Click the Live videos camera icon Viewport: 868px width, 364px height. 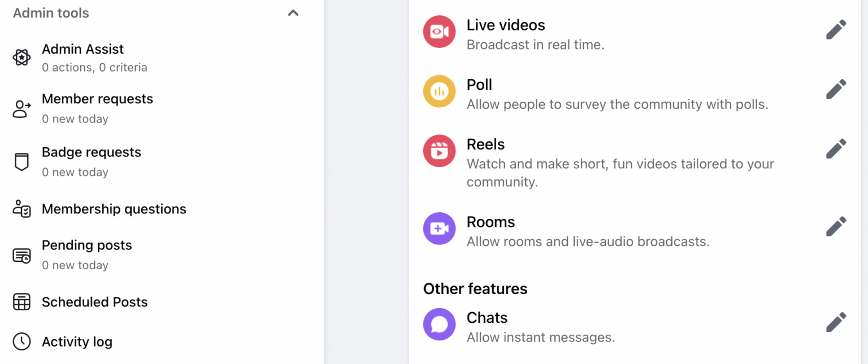[439, 32]
